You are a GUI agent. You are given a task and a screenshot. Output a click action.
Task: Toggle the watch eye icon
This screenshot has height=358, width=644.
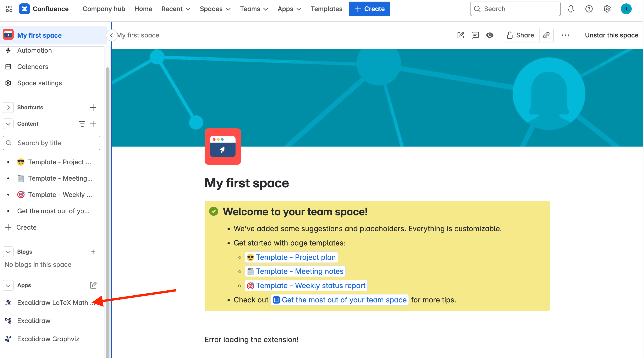pyautogui.click(x=490, y=35)
